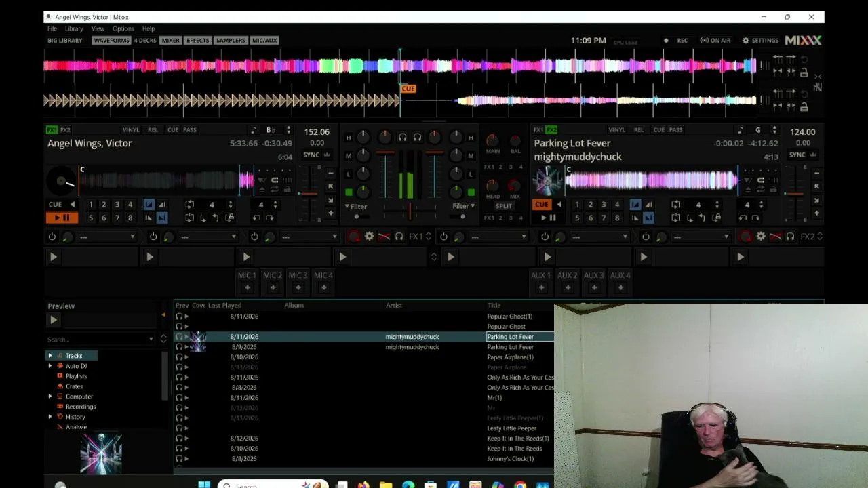Toggle the SAMPLERS section
The image size is (868, 488).
tap(231, 40)
